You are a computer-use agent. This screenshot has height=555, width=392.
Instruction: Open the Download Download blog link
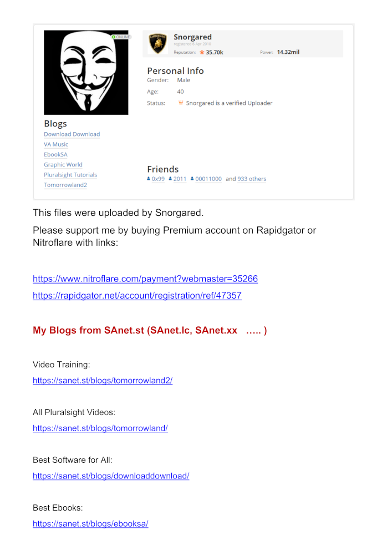coord(72,134)
